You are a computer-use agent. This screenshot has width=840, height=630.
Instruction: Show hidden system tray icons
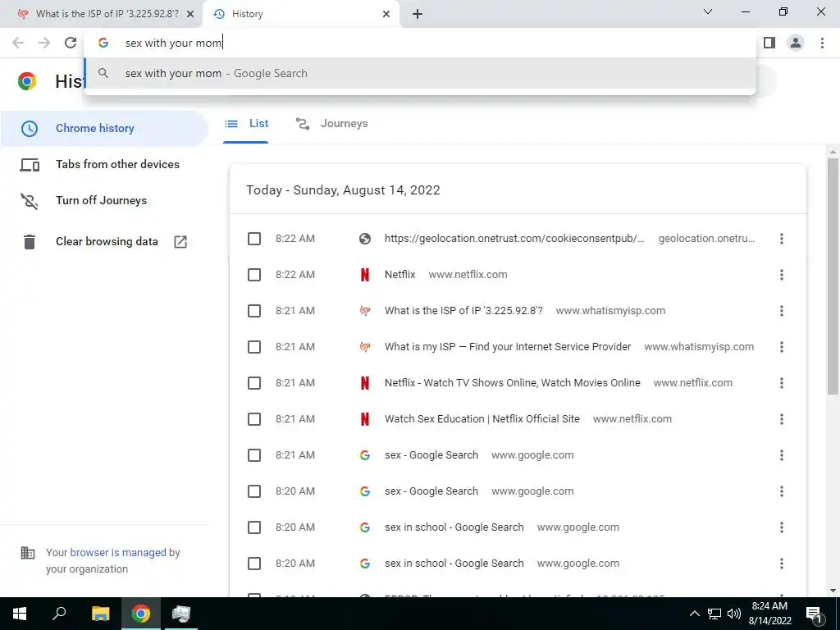694,614
